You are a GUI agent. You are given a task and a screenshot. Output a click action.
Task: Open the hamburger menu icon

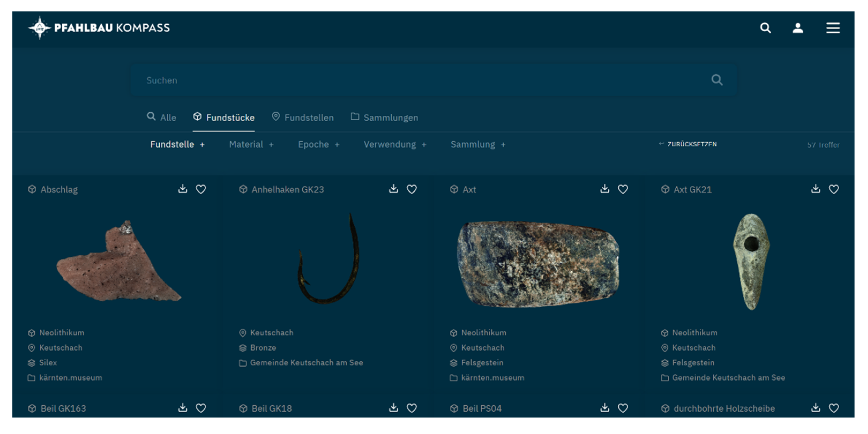pos(832,28)
